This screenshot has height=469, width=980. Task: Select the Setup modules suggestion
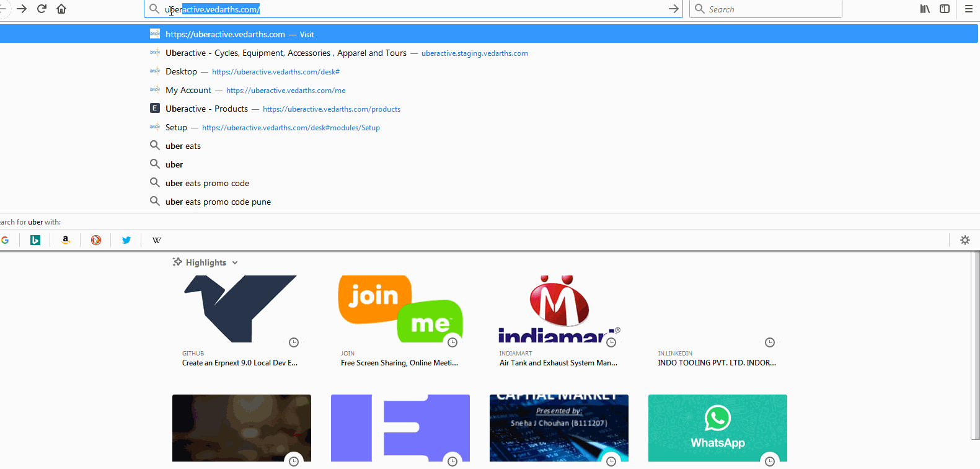489,127
